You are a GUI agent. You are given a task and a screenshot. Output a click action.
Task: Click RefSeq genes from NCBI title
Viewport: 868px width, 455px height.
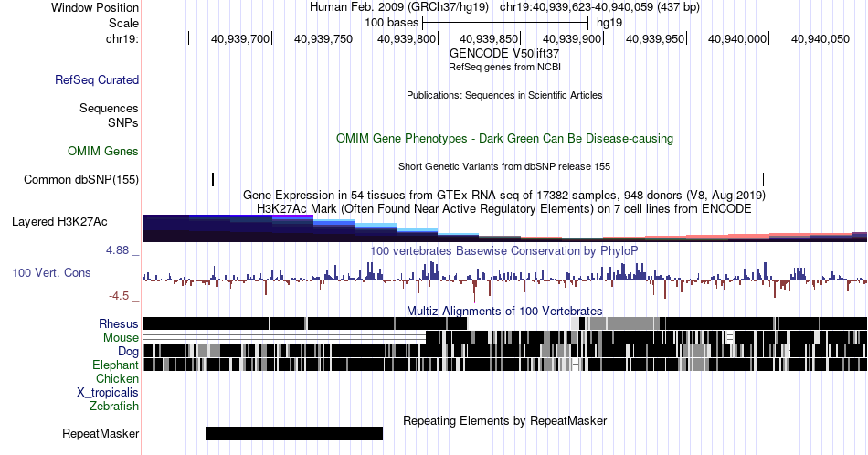click(x=504, y=67)
